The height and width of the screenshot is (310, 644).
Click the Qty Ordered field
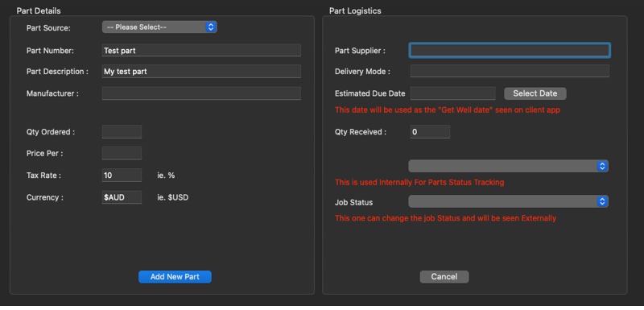tap(122, 132)
